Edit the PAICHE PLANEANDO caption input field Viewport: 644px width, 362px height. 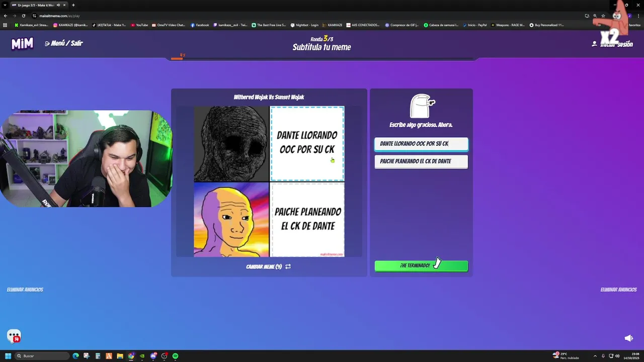(421, 161)
